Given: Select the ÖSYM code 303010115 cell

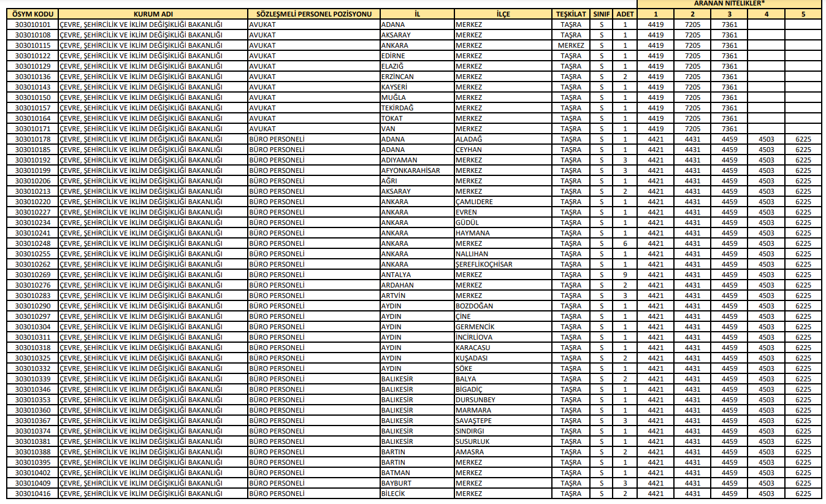Looking at the screenshot, I should tap(33, 45).
